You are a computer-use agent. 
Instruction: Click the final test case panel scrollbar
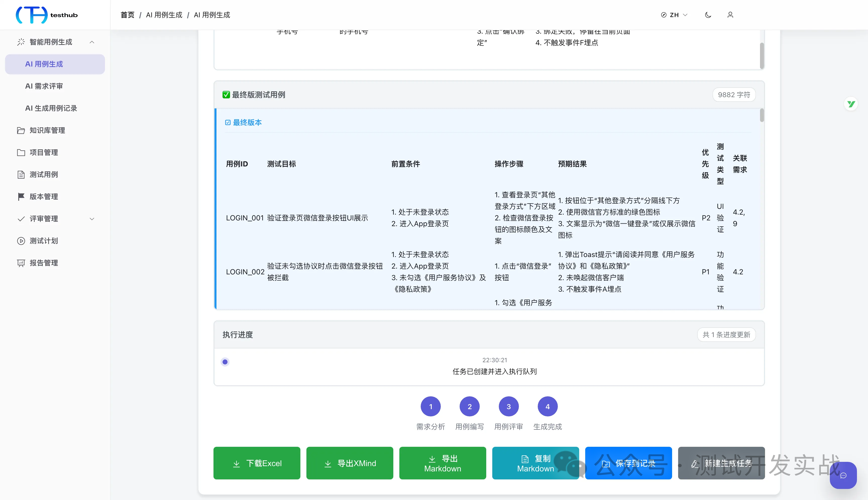coord(762,115)
